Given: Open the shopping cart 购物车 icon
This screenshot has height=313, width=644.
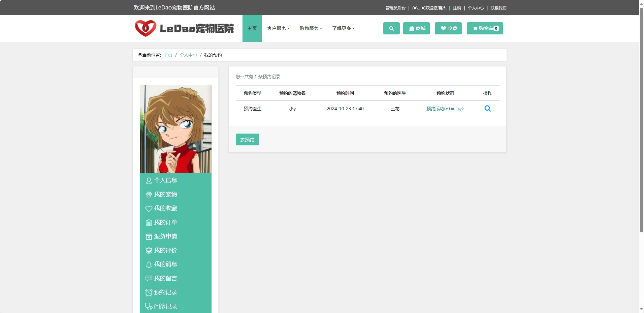Looking at the screenshot, I should point(484,28).
